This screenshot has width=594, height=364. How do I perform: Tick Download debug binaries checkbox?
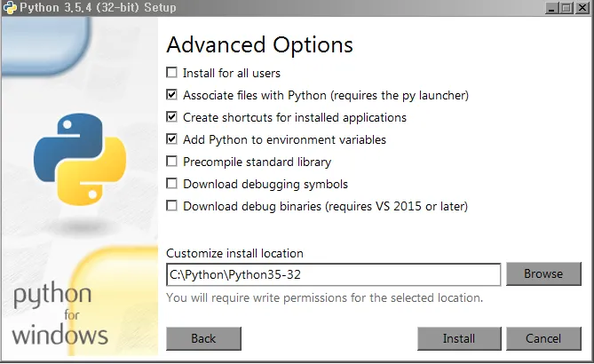coord(171,206)
